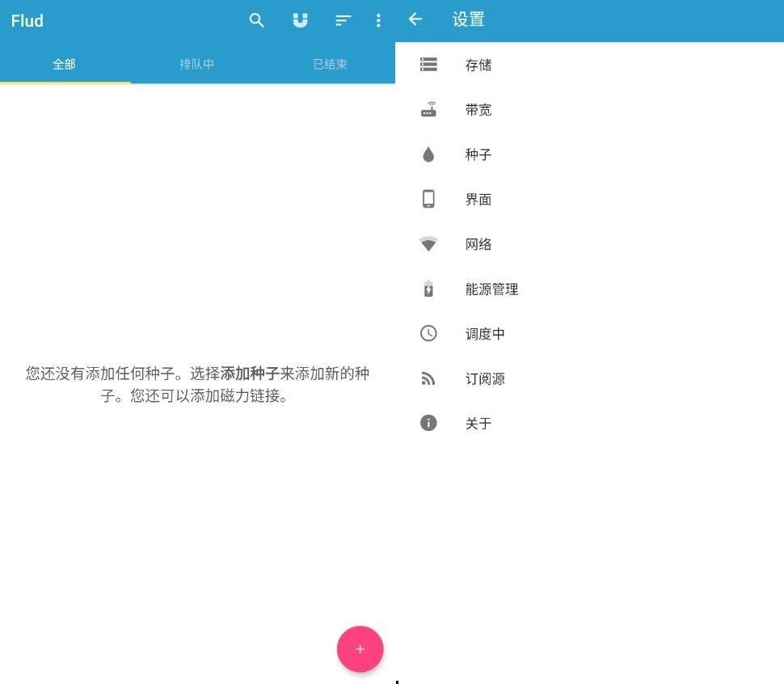This screenshot has height=684, width=784.
Task: Click the Flud app title
Action: pyautogui.click(x=27, y=21)
